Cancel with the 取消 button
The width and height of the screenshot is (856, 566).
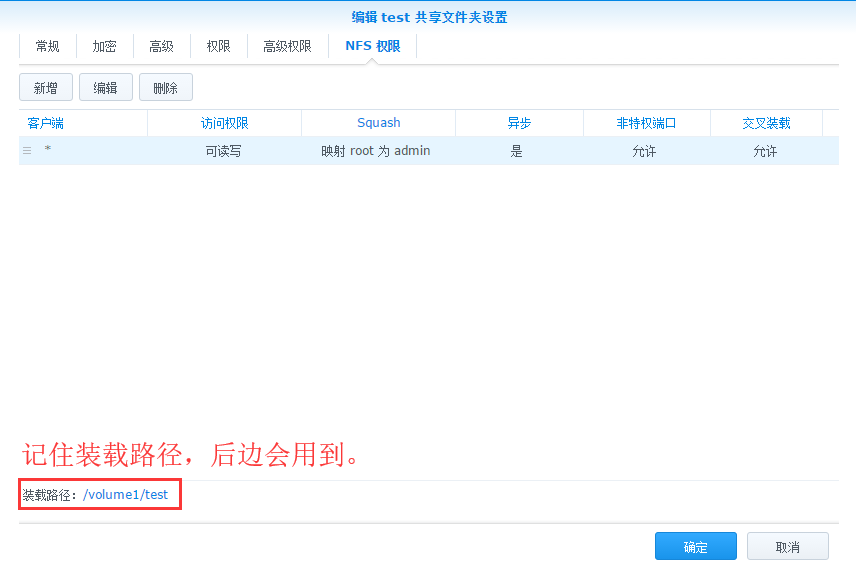pos(788,546)
